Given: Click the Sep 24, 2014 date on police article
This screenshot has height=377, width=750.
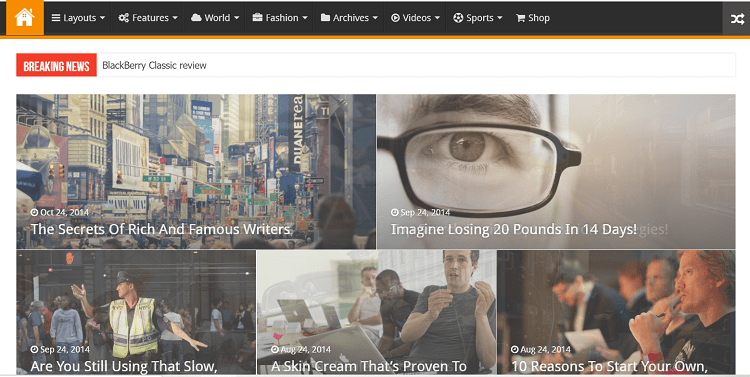Looking at the screenshot, I should coord(65,350).
